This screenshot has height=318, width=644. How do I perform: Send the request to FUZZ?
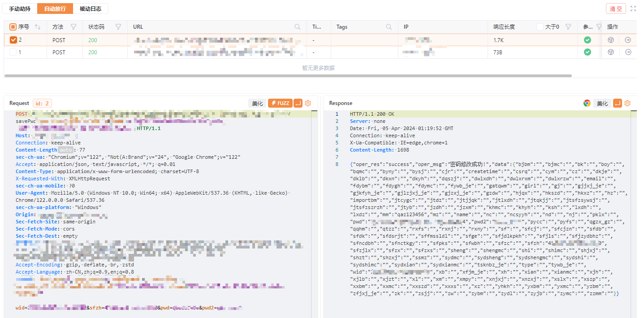[x=280, y=103]
